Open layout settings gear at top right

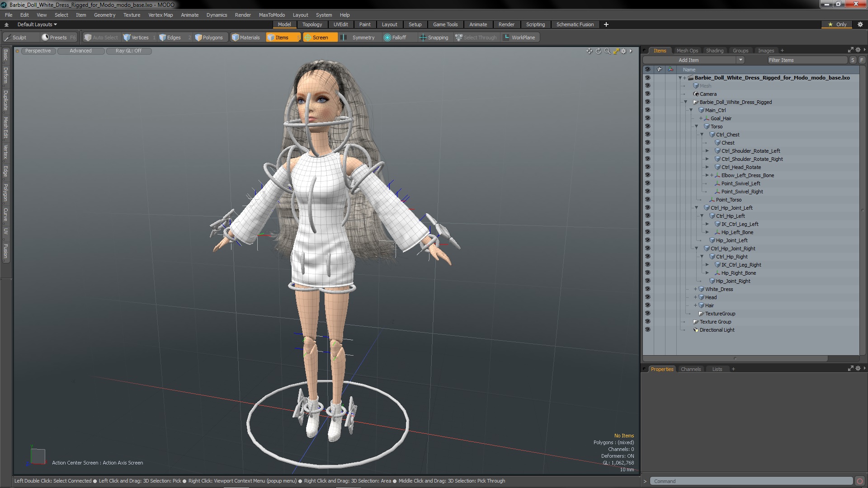[x=860, y=24]
